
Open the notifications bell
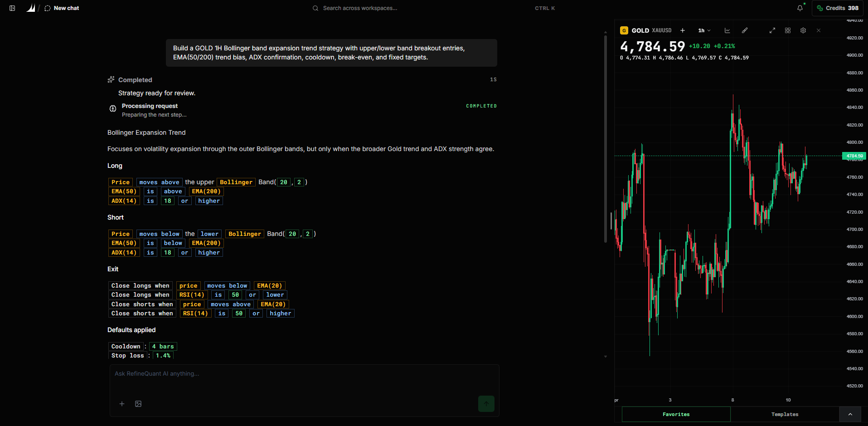pyautogui.click(x=800, y=8)
